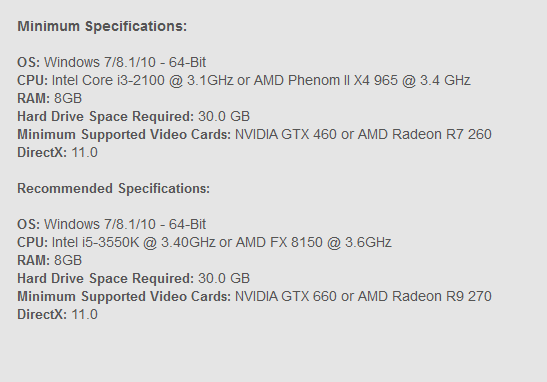Screen dimensions: 547x382
Task: Click the second OS Windows 64-Bit line
Action: click(x=112, y=224)
